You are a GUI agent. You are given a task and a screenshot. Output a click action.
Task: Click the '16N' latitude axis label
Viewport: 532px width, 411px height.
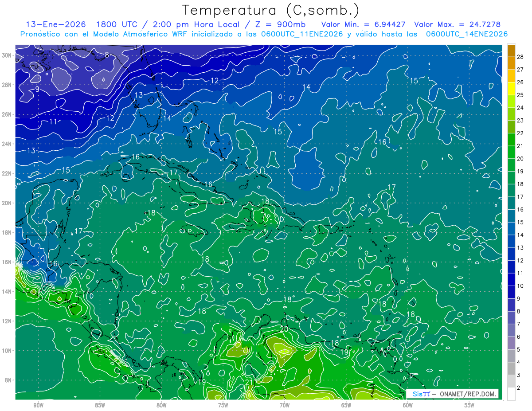[7, 262]
